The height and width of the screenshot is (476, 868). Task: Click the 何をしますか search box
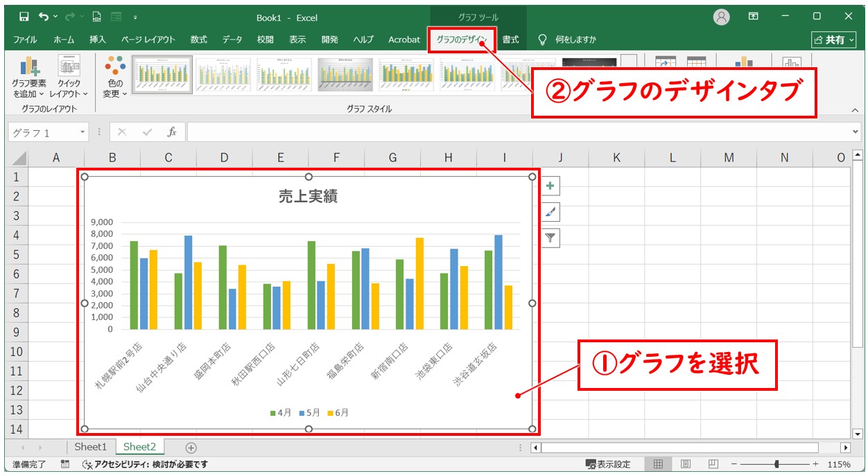point(568,39)
